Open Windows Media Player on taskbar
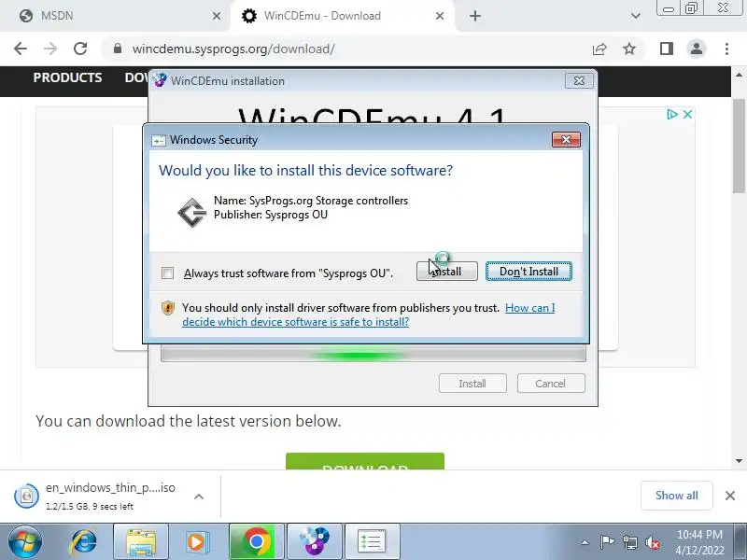The image size is (747, 560). click(x=196, y=541)
